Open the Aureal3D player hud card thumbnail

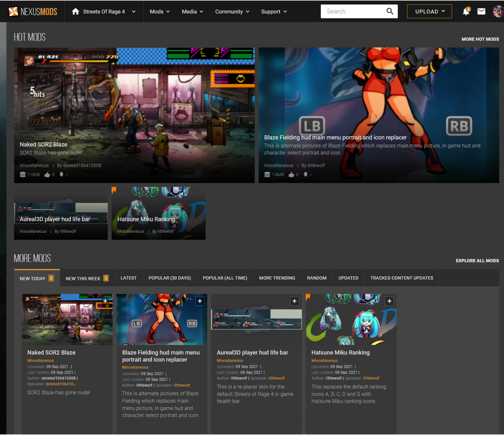coord(256,319)
